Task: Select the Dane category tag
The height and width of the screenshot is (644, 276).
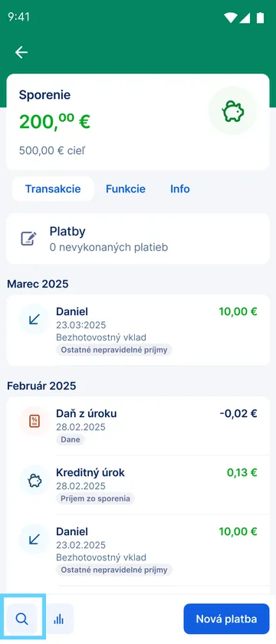Action: [71, 439]
